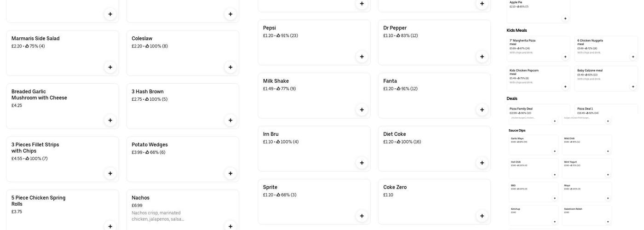The height and width of the screenshot is (230, 644).
Task: Add Potato Wedges using plus icon
Action: (x=230, y=173)
